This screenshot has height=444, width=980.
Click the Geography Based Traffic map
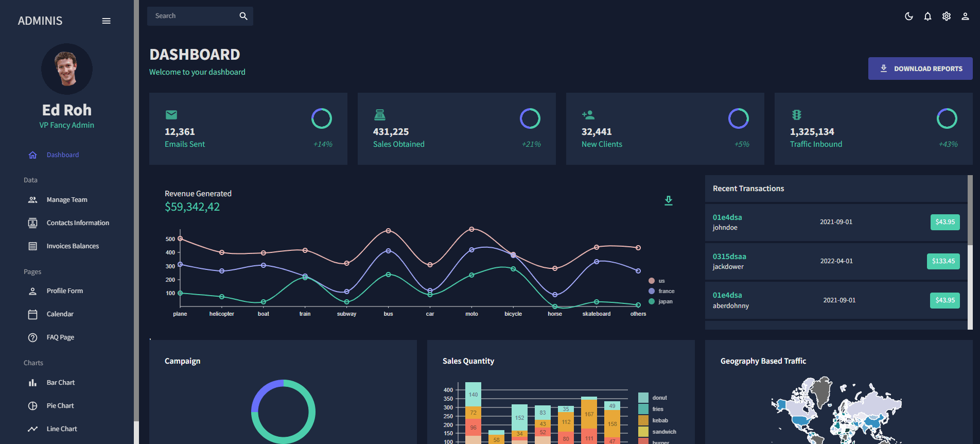(836, 411)
